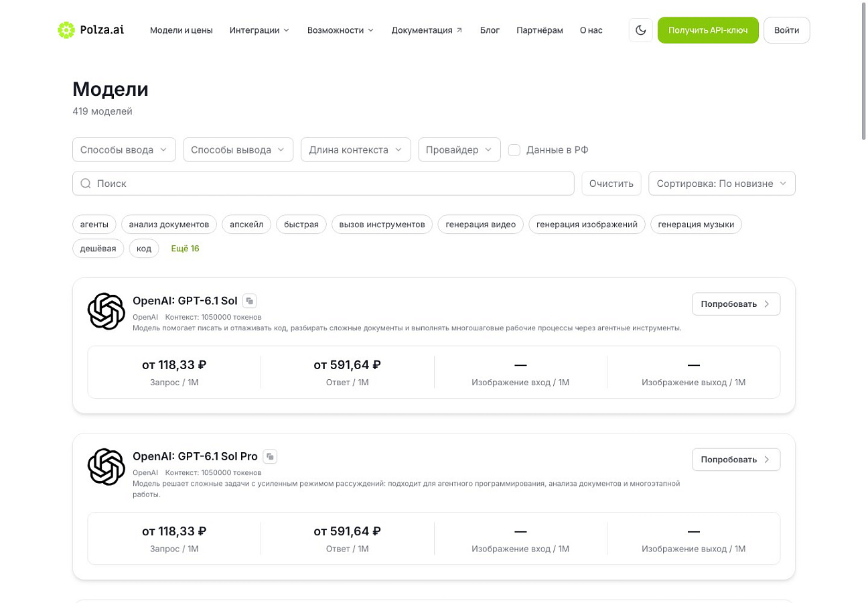
Task: Filter by генерация музыки tag
Action: tap(696, 224)
